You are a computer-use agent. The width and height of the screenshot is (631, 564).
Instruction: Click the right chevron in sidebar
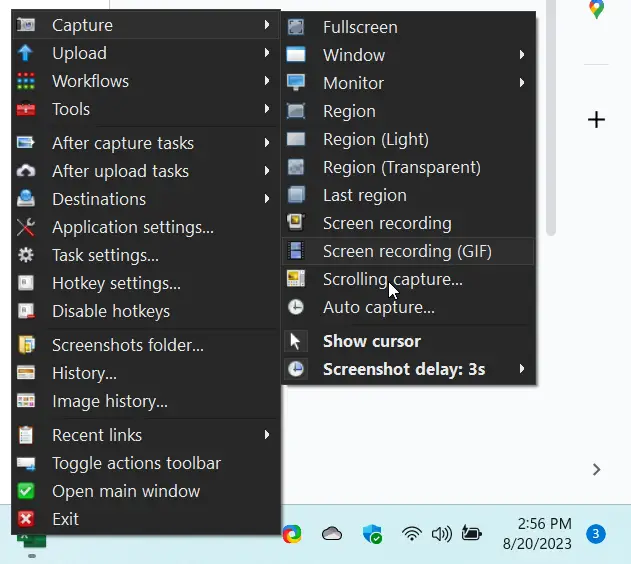pyautogui.click(x=596, y=469)
